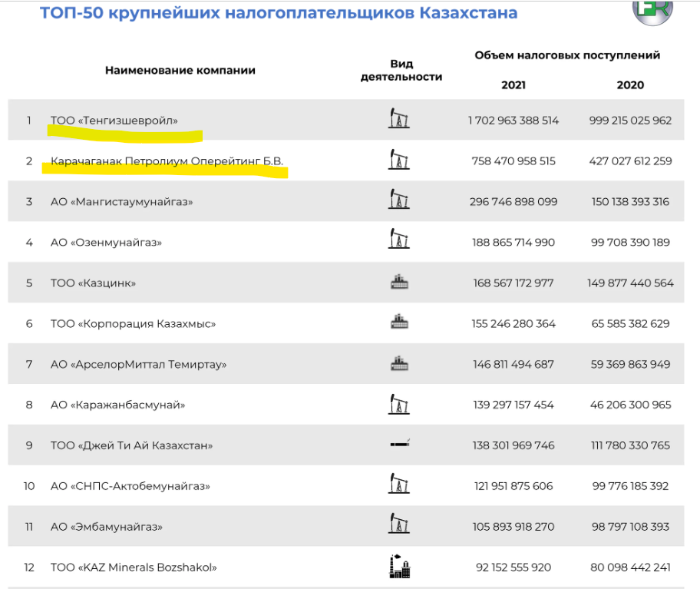Viewport: 700px width, 589px height.
Task: Click the value 65 585 382 629
Action: point(630,324)
